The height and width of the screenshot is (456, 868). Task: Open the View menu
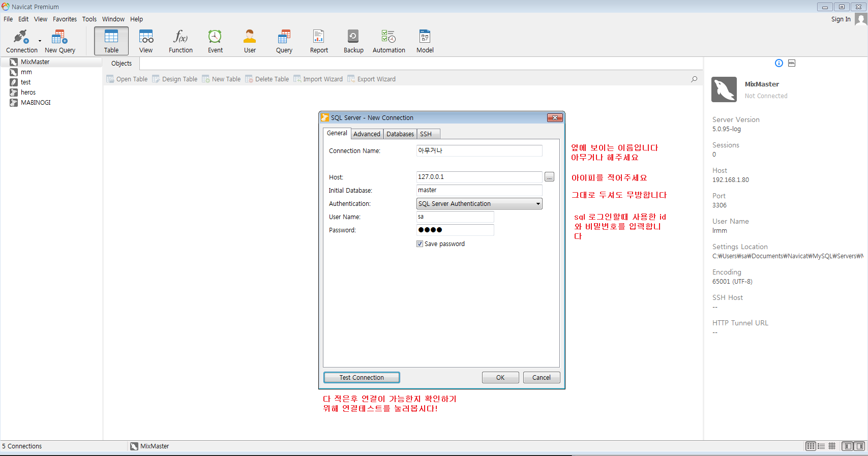click(41, 19)
